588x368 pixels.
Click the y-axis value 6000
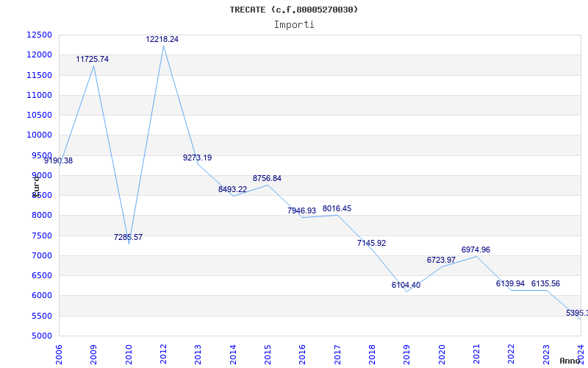pyautogui.click(x=43, y=296)
